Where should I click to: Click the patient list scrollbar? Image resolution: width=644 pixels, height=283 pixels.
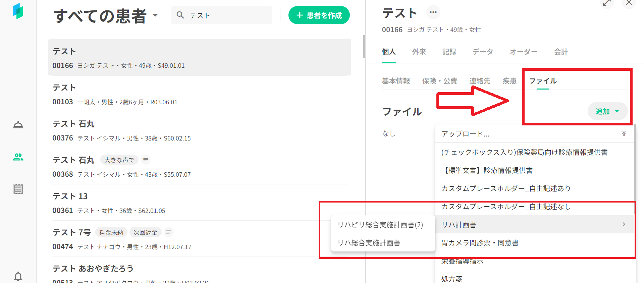[x=364, y=47]
